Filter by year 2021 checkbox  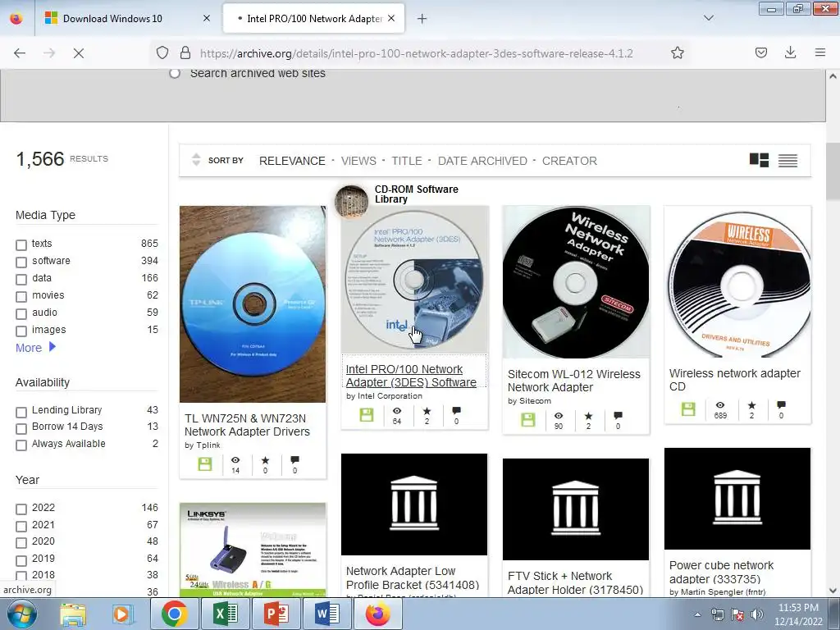point(21,526)
